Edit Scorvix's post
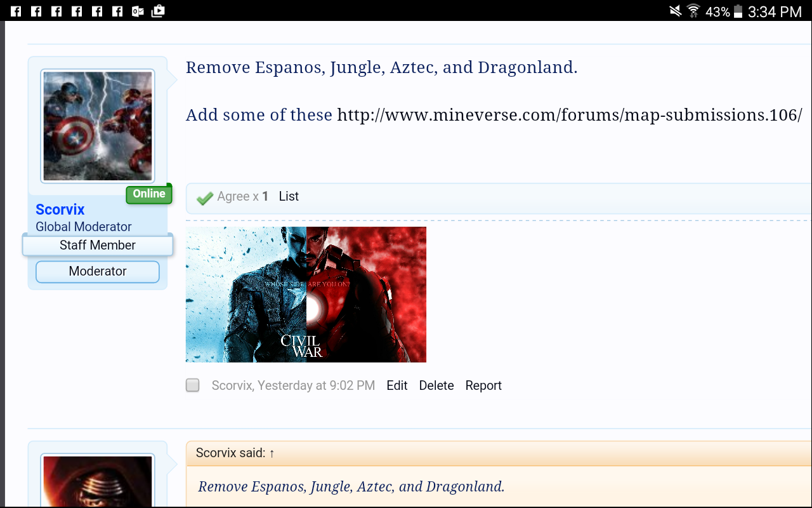The width and height of the screenshot is (812, 508). tap(397, 385)
